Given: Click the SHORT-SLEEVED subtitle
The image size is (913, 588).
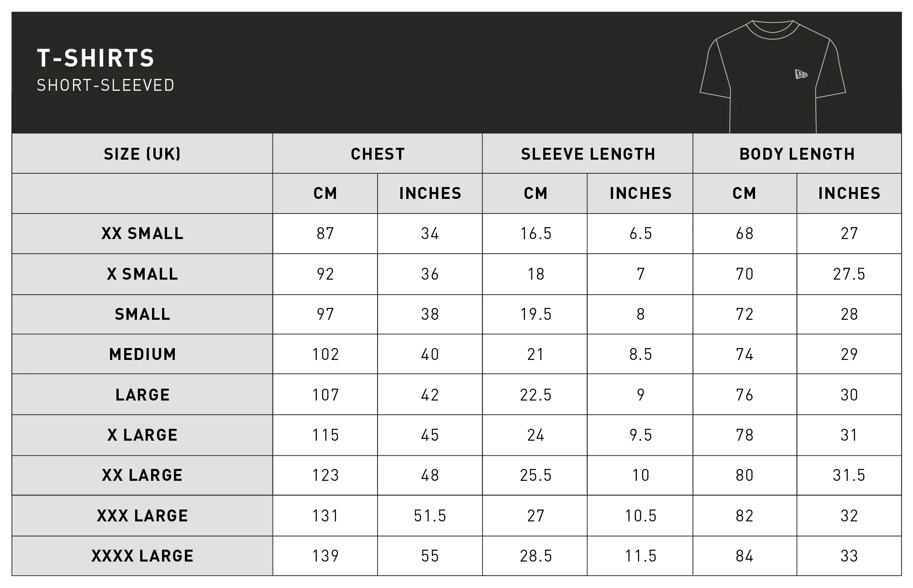Looking at the screenshot, I should [x=105, y=85].
